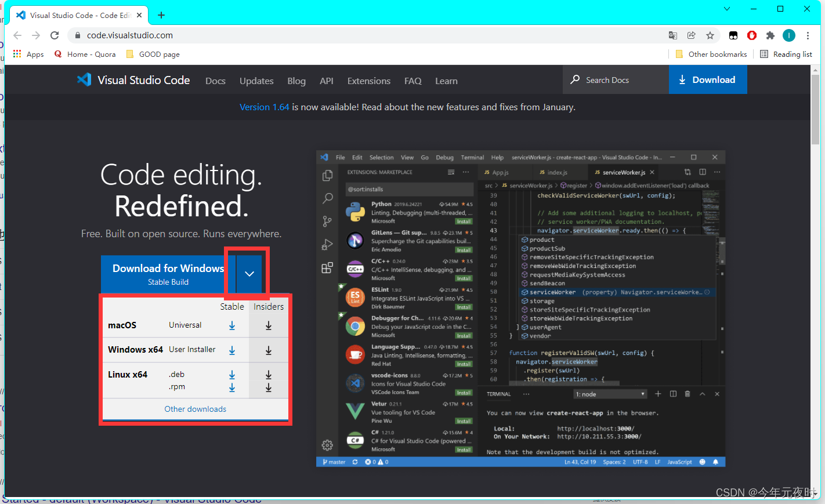Open the GOOD page bookmark folder
This screenshot has height=504, width=825.
153,54
